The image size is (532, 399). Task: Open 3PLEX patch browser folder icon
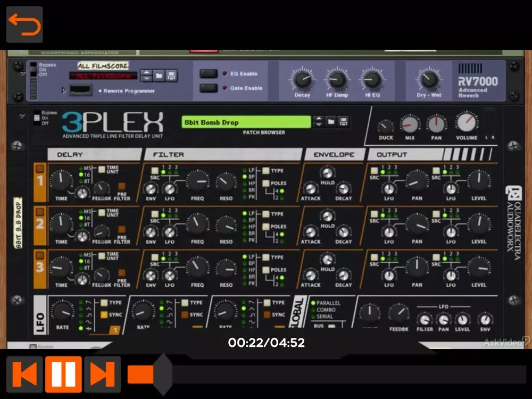[x=331, y=121]
